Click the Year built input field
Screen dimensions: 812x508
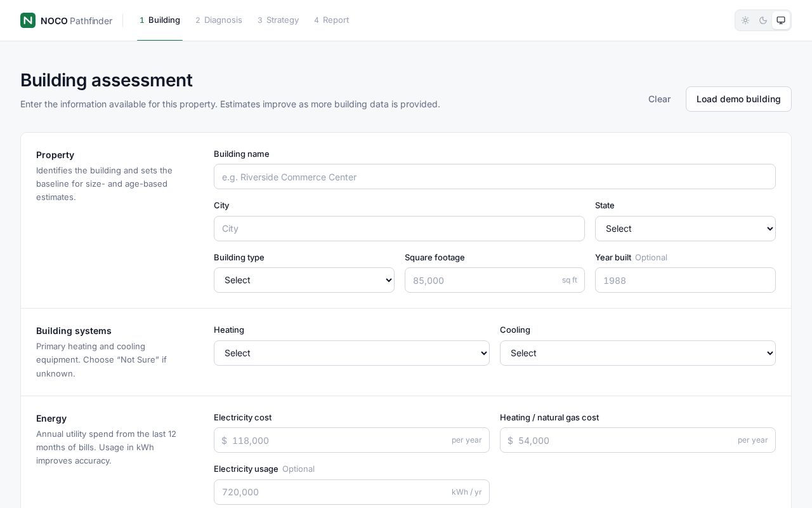[685, 280]
